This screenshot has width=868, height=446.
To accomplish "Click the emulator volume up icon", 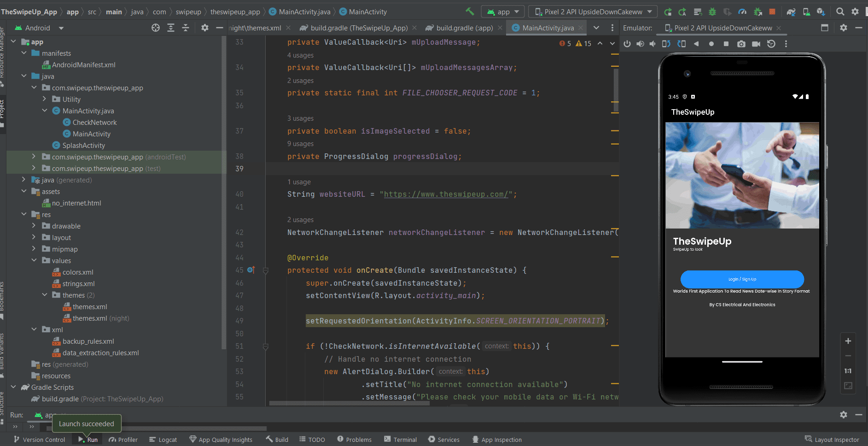I will coord(640,44).
